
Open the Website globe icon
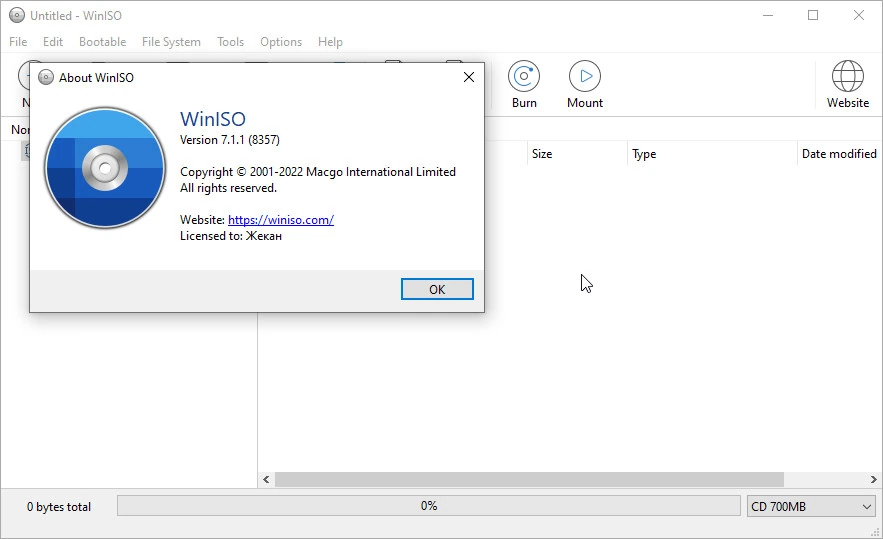(x=848, y=76)
